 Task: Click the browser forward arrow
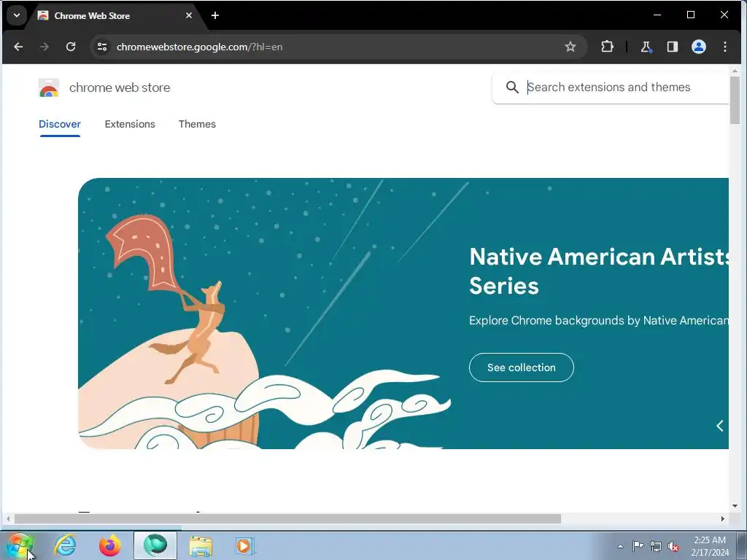click(44, 47)
